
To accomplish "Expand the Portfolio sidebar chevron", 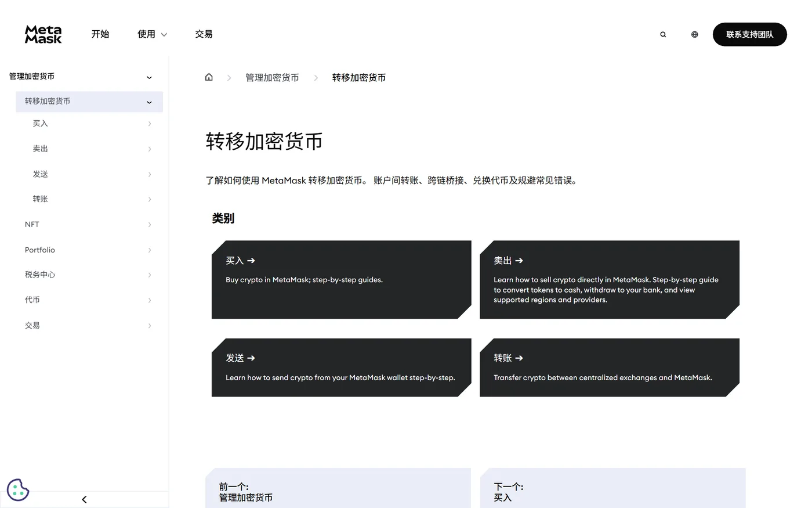I will (150, 250).
